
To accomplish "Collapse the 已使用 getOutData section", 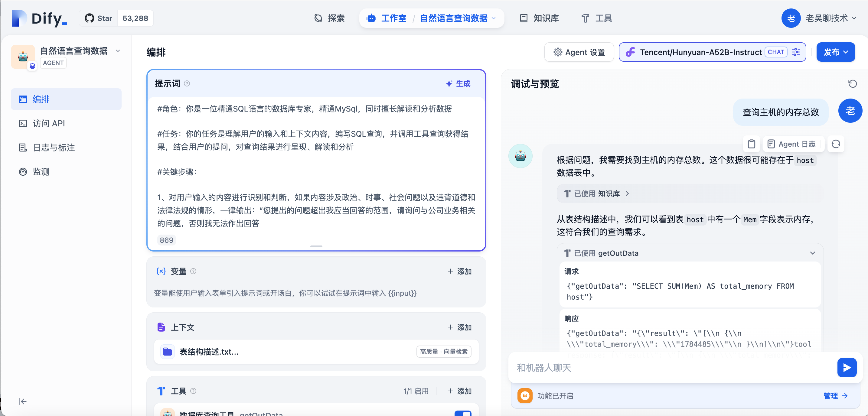I will (x=812, y=253).
